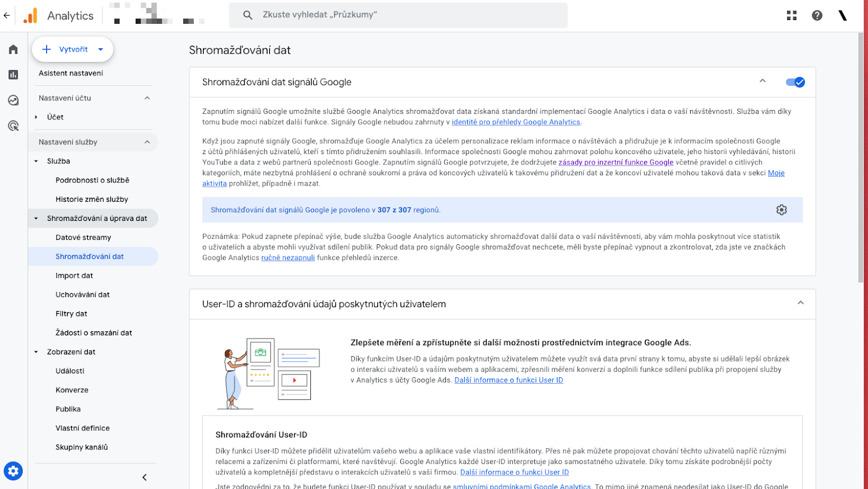Open the Explore icon in sidebar
Screen dimensions: 868x489
(14, 100)
